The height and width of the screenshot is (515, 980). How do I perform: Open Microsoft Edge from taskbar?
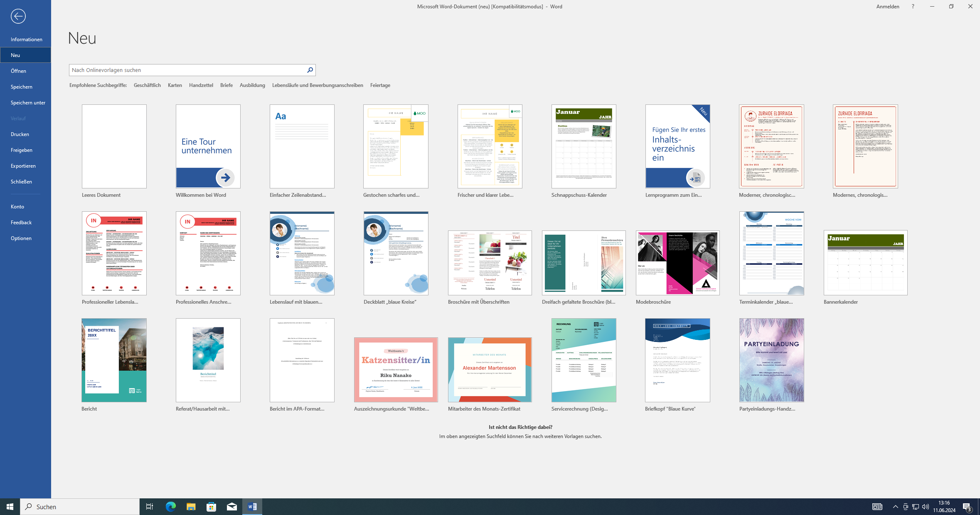pos(170,506)
